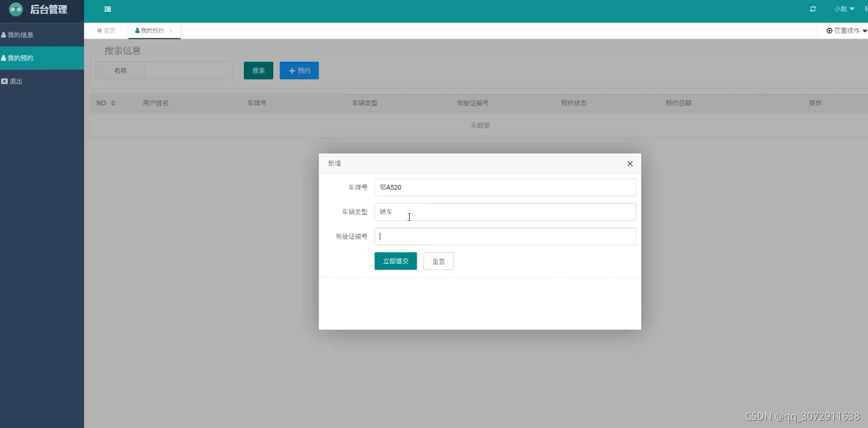Screen dimensions: 868x428
Task: Click the refresh icon in top bar
Action: click(x=813, y=9)
